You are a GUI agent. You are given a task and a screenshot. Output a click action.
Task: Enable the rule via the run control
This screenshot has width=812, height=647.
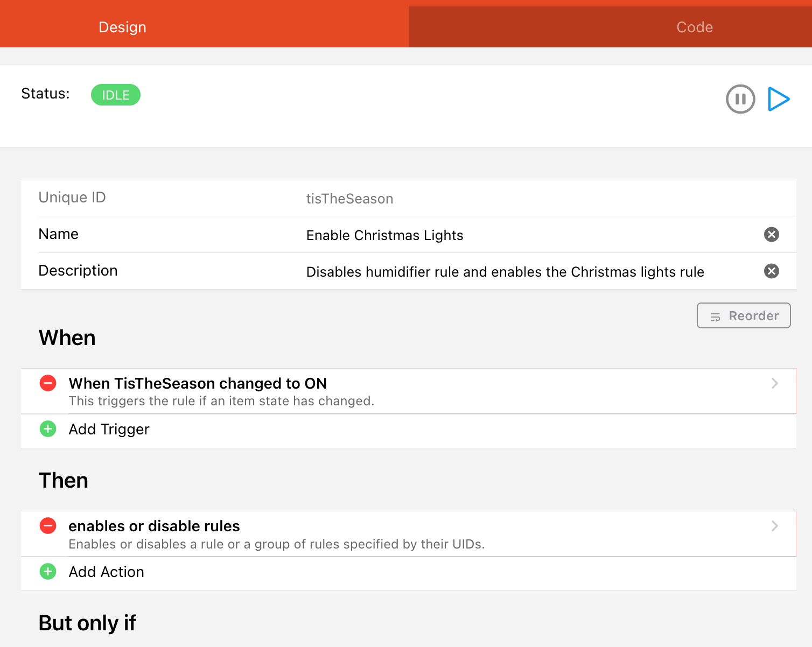779,99
